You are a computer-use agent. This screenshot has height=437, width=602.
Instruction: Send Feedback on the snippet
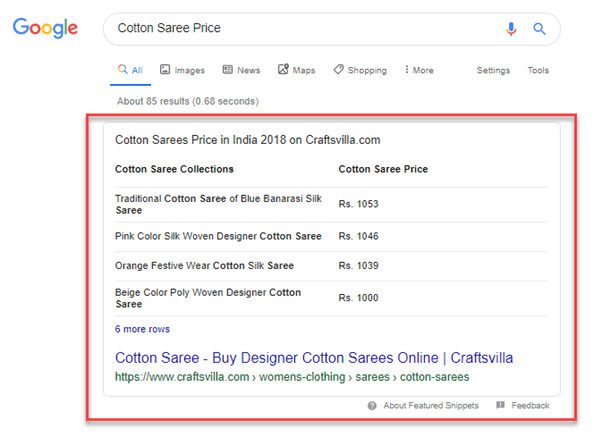click(530, 406)
